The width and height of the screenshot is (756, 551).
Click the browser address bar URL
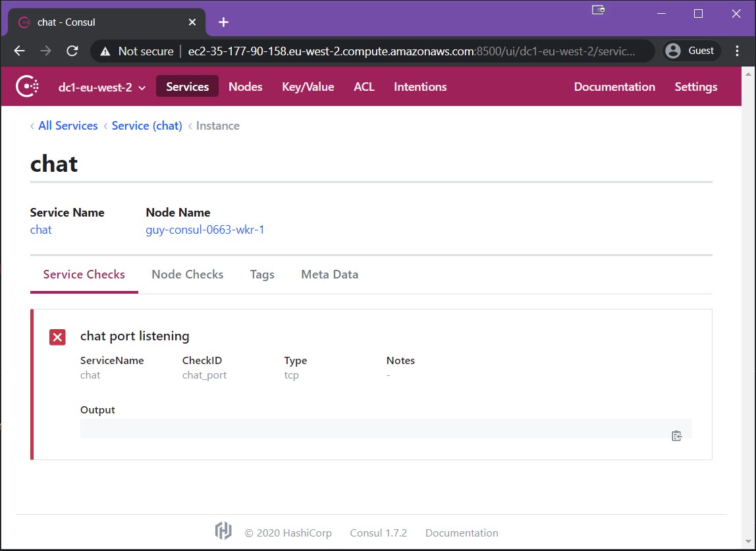click(x=412, y=51)
